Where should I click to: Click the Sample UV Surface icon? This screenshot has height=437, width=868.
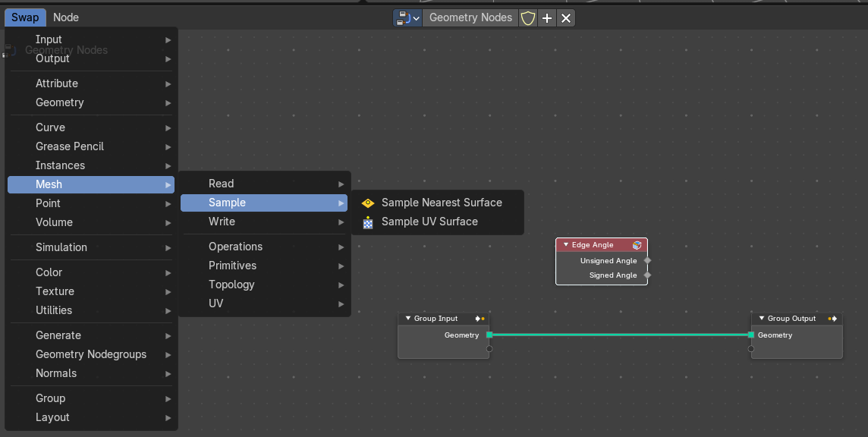pyautogui.click(x=367, y=222)
